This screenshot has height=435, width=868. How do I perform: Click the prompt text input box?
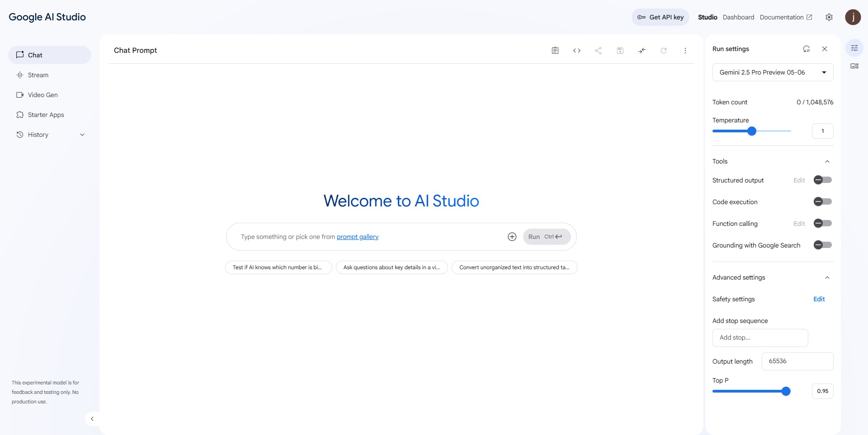[x=371, y=237]
